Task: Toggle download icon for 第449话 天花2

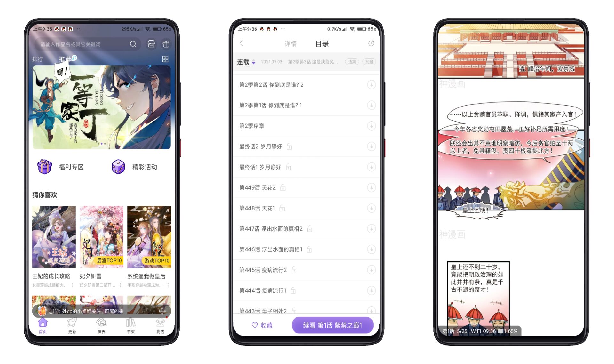Action: (368, 188)
